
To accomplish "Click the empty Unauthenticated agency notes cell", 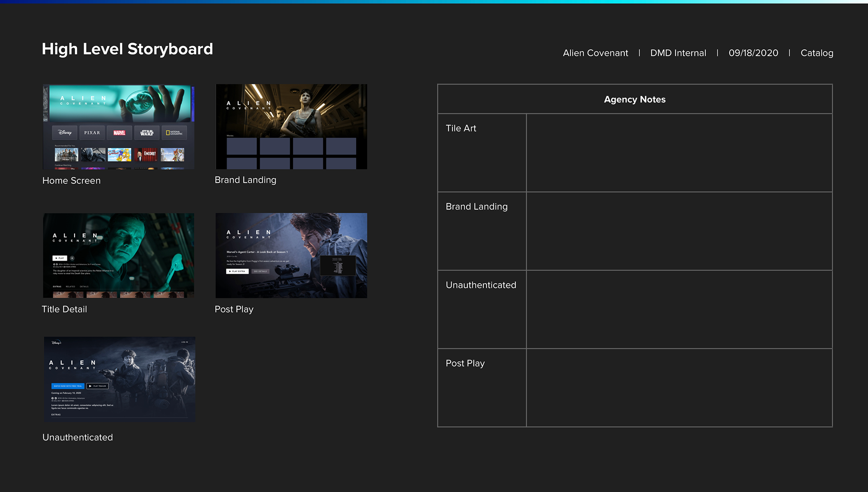I will click(679, 309).
